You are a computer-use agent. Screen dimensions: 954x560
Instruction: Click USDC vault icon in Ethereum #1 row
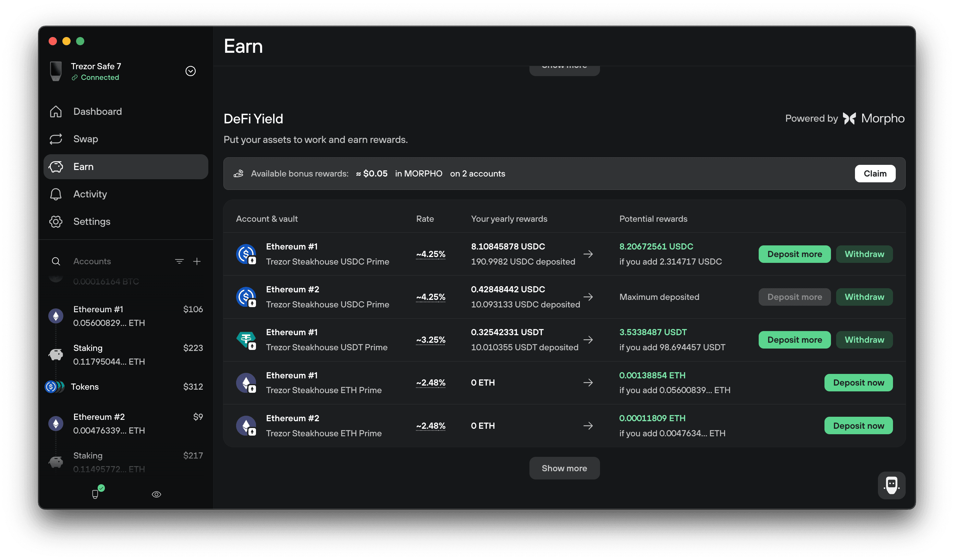point(246,254)
